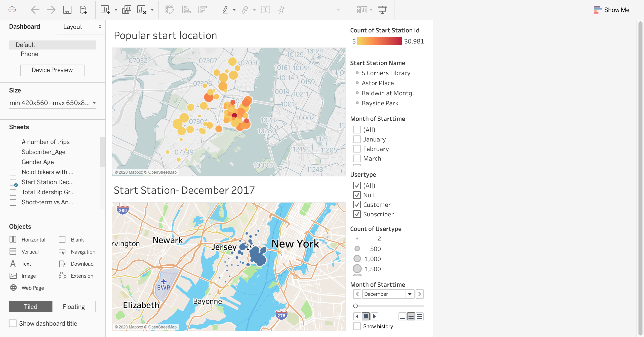
Task: Enable Show dashboard title checkbox
Action: [x=13, y=323]
